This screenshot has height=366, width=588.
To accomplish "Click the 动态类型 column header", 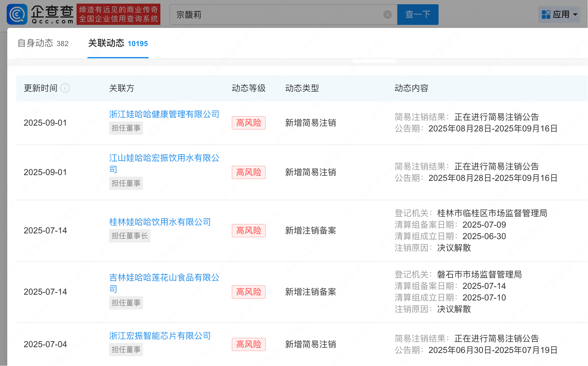I will (302, 88).
